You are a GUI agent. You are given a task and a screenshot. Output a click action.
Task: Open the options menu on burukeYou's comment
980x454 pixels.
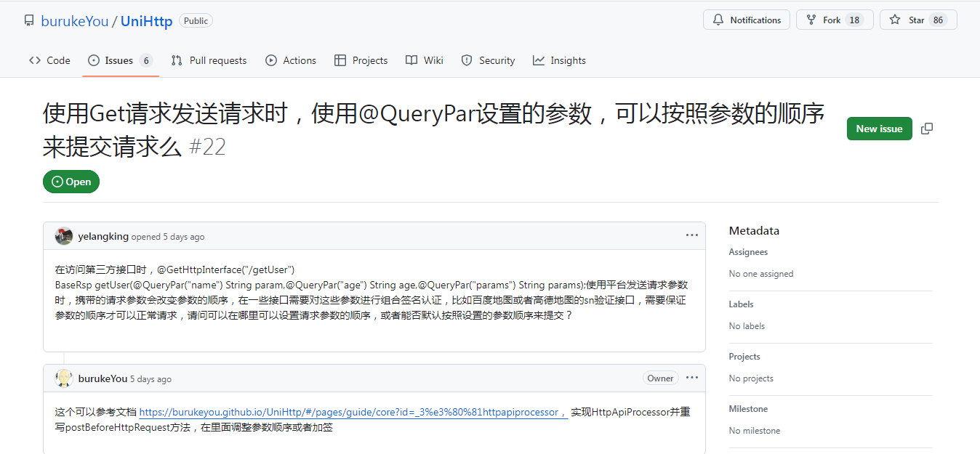(x=692, y=378)
